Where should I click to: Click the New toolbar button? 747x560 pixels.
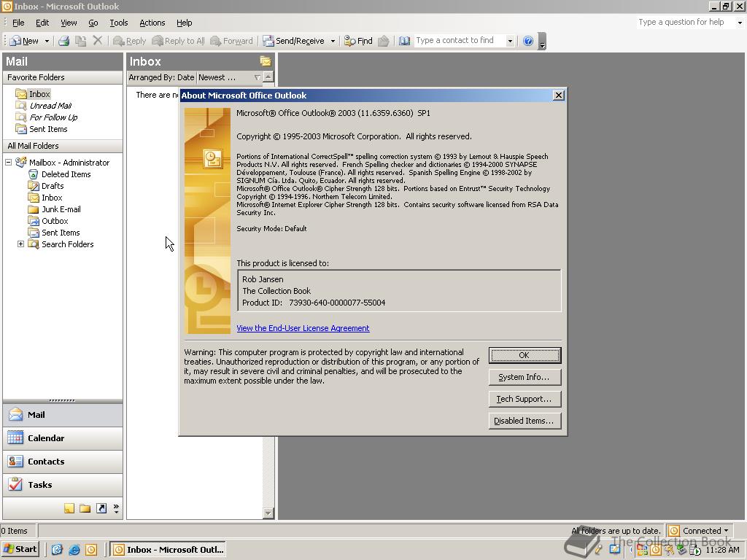25,41
